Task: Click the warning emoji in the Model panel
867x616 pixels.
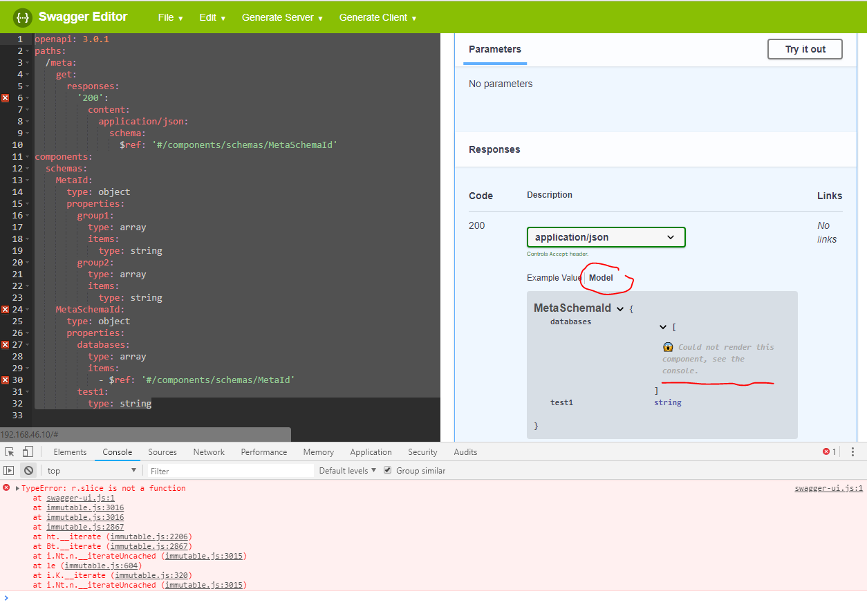Action: [x=667, y=346]
